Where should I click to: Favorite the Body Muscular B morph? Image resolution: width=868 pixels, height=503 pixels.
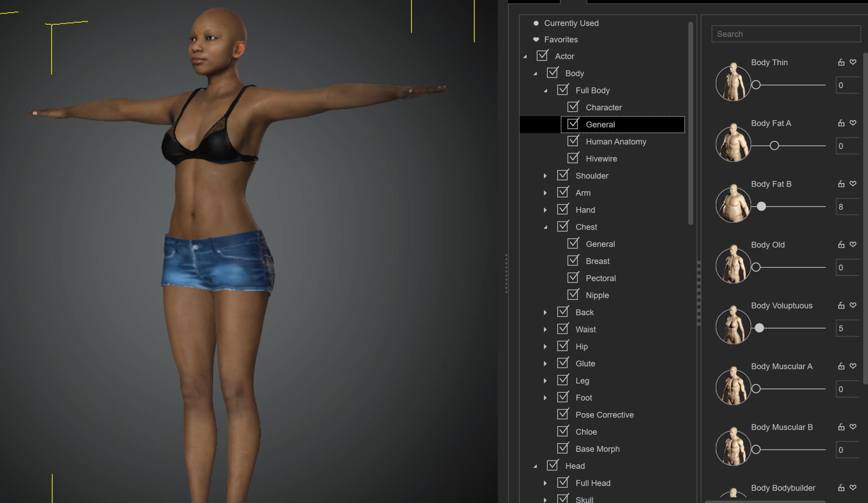(x=853, y=427)
